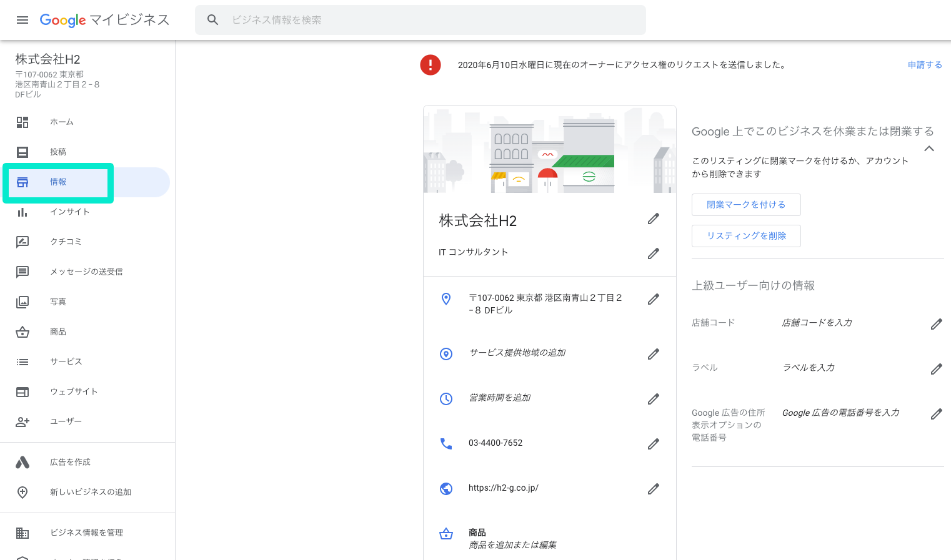Open 投稿 in the sidebar
951x560 pixels.
click(85, 152)
